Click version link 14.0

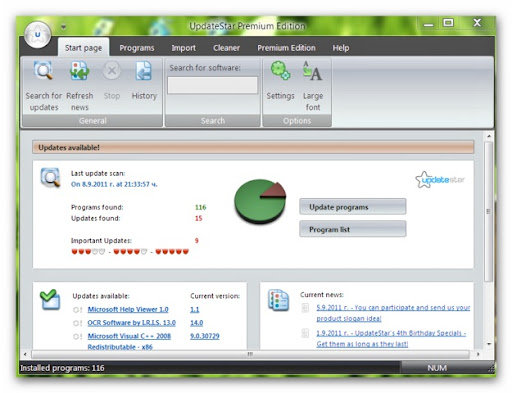click(196, 323)
